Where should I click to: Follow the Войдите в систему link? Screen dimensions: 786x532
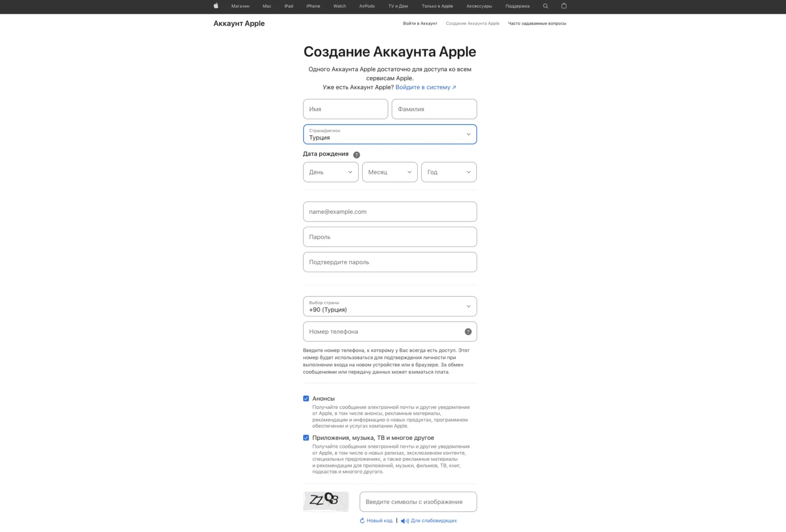pos(426,88)
